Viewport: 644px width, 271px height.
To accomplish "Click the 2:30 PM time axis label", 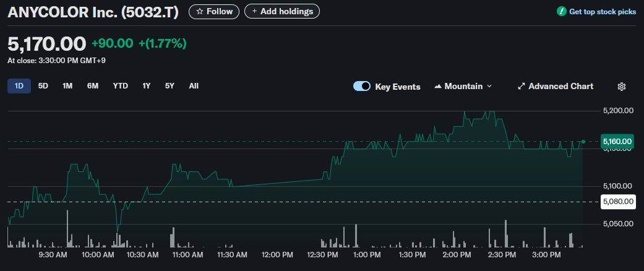I will coord(500,255).
